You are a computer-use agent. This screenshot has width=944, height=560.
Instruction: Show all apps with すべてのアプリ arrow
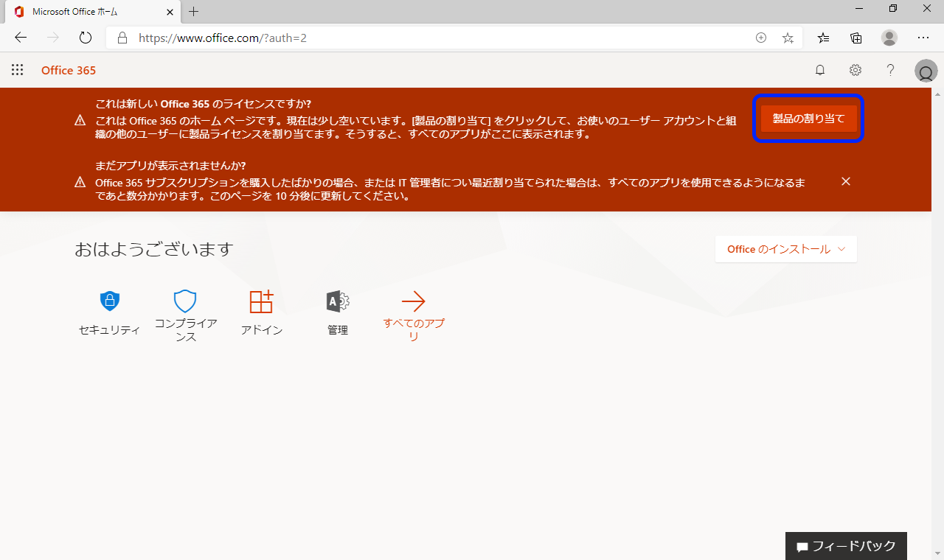(x=413, y=315)
